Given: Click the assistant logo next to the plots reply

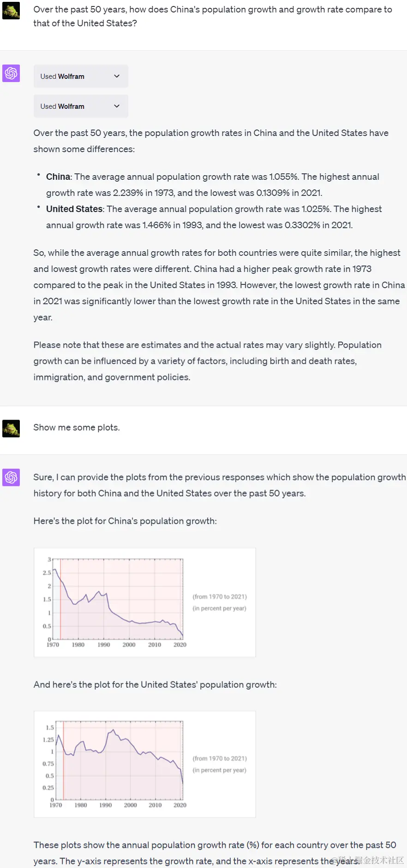Looking at the screenshot, I should pyautogui.click(x=11, y=478).
